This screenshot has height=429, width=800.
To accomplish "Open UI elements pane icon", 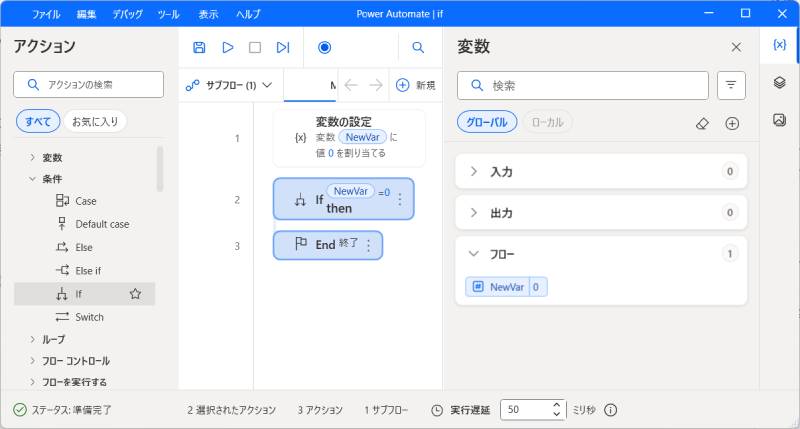I will point(780,83).
